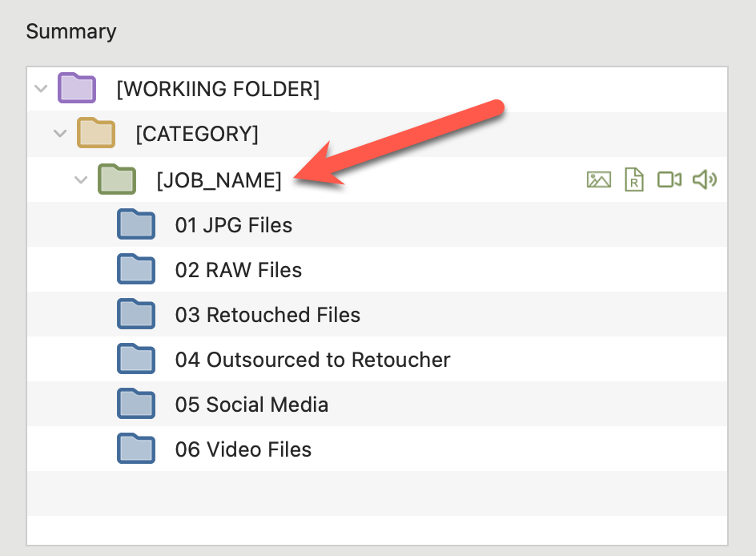Click the blue 03 Retouched Files folder icon
This screenshot has width=756, height=556.
click(x=136, y=314)
